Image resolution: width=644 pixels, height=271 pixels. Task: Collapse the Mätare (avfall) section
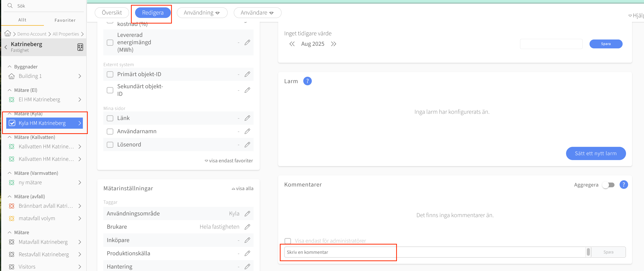pos(10,197)
